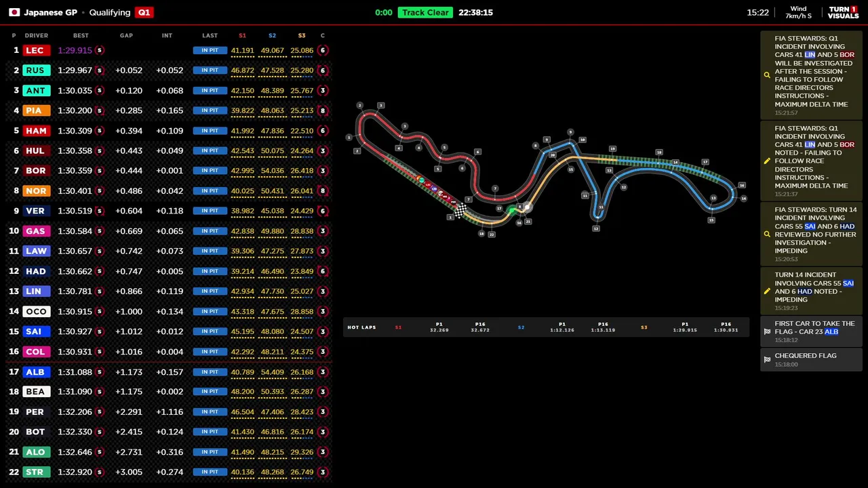The image size is (868, 488).
Task: Click the Q1 session badge
Action: (x=144, y=12)
